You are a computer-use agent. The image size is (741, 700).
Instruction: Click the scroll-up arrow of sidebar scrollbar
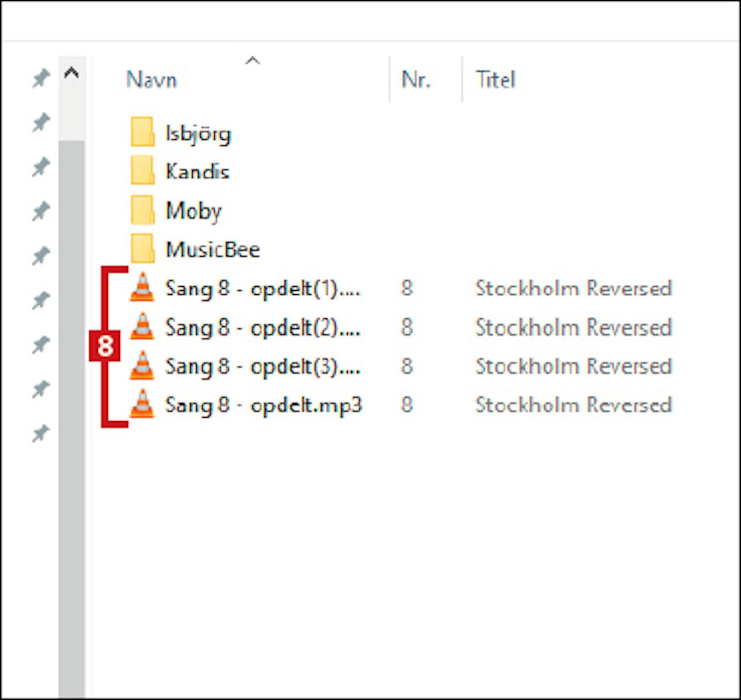click(72, 74)
